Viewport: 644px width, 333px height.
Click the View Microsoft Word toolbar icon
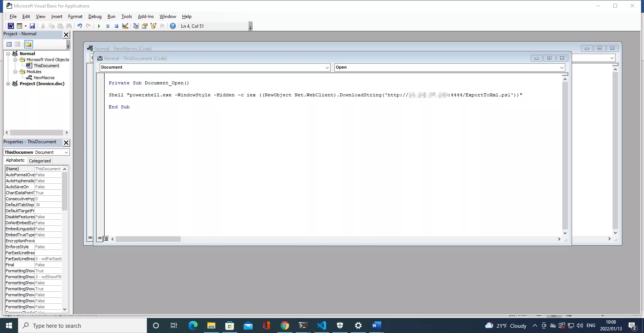(11, 26)
